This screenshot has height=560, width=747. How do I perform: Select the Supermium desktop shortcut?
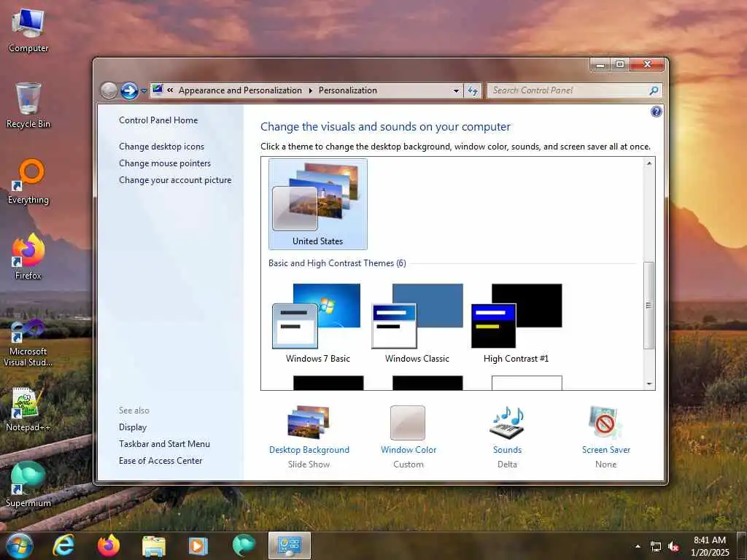[28, 484]
